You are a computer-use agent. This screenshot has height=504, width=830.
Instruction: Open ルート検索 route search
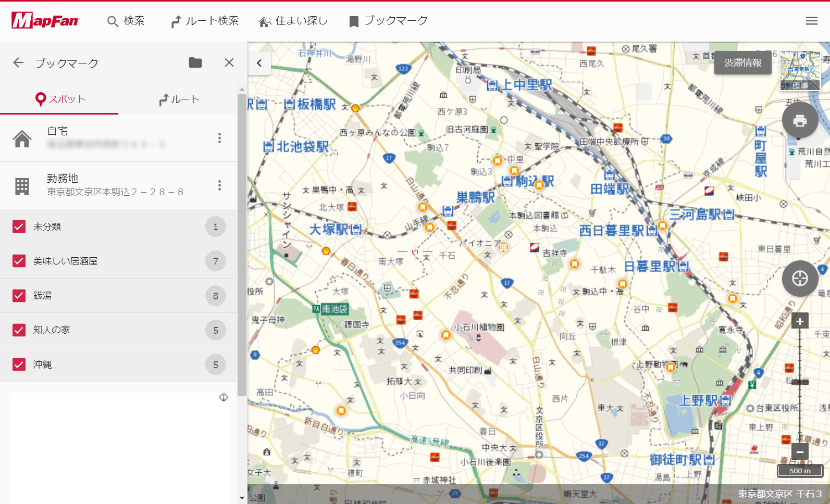tap(205, 21)
